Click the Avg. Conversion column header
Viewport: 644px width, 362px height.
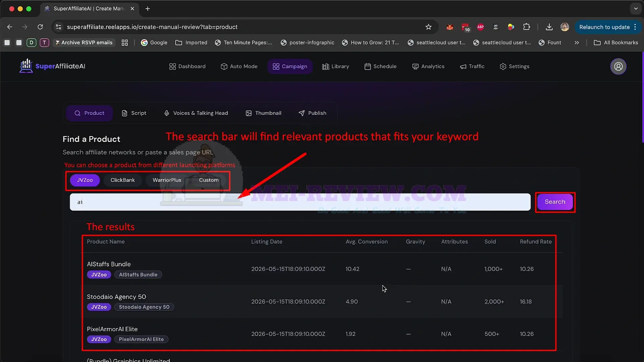coord(366,242)
